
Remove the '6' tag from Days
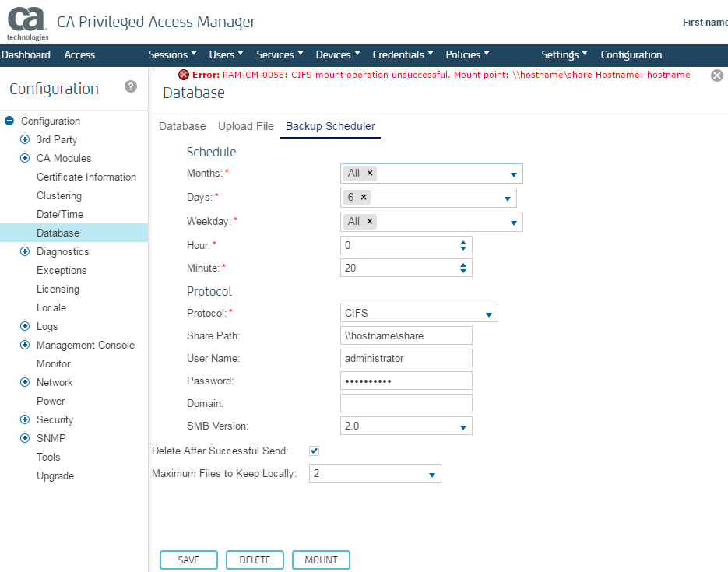click(364, 198)
